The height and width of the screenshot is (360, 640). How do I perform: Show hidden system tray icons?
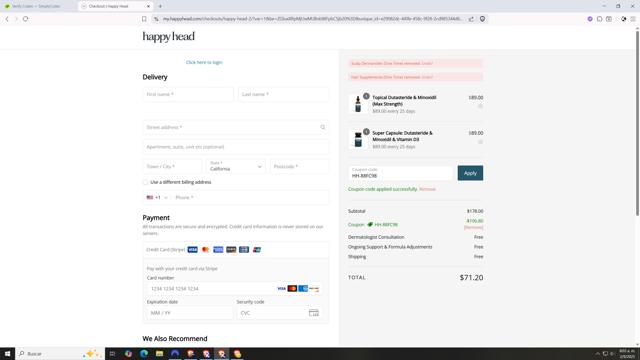(x=598, y=353)
